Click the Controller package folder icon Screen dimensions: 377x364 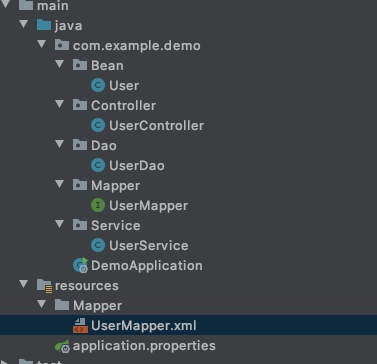[x=80, y=105]
